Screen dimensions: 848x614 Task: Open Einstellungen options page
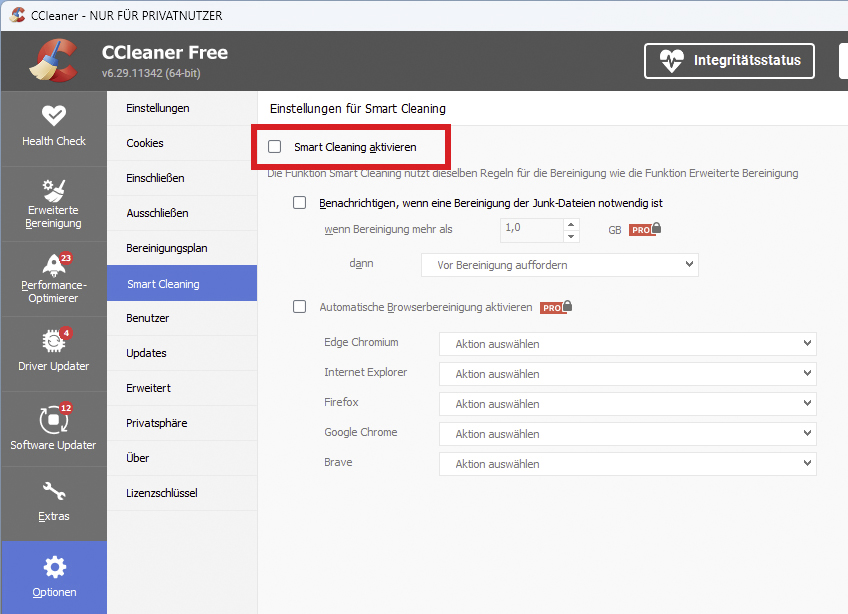pos(182,108)
